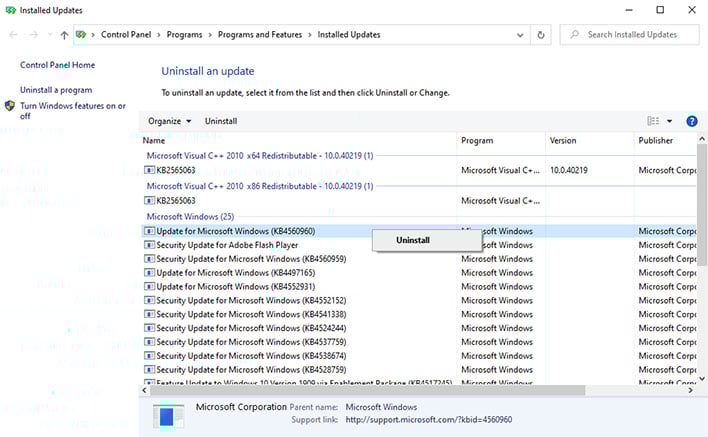Go up one level with up arrow

(x=64, y=35)
